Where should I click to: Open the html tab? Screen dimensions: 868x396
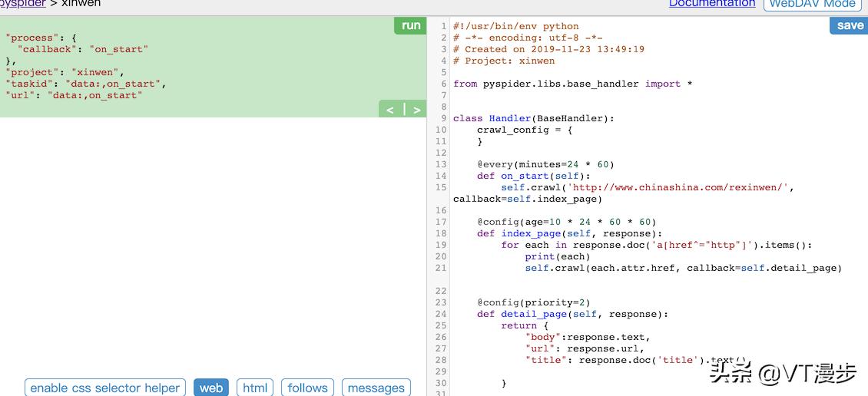(255, 388)
